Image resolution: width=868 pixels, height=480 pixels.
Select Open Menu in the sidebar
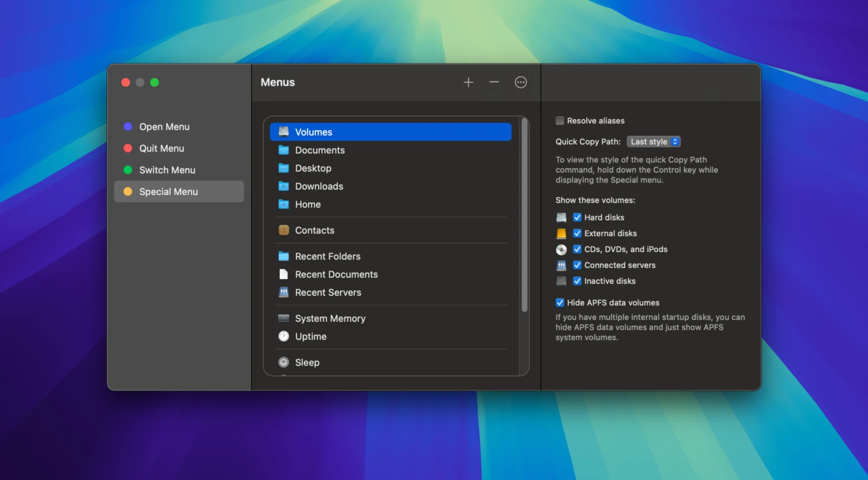tap(164, 127)
